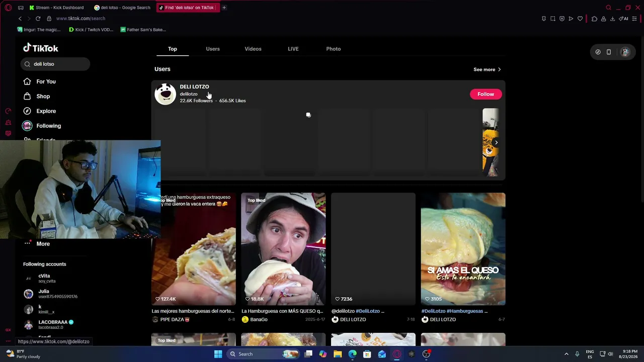Open Easy Setup sliders icon
Screen dimensions: 644x362
635,19
